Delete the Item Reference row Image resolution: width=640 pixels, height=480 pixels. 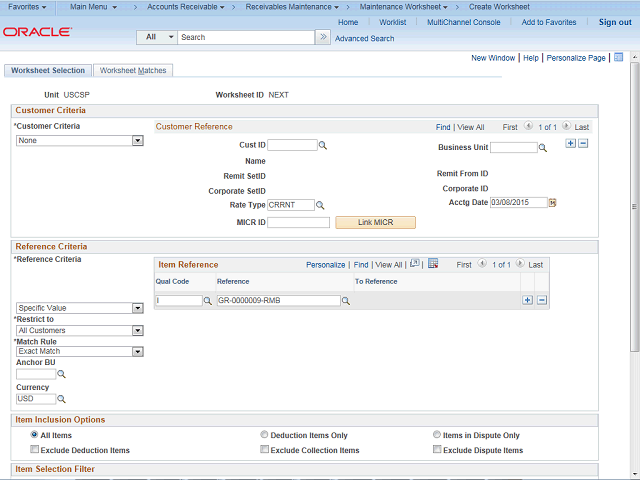pyautogui.click(x=542, y=300)
